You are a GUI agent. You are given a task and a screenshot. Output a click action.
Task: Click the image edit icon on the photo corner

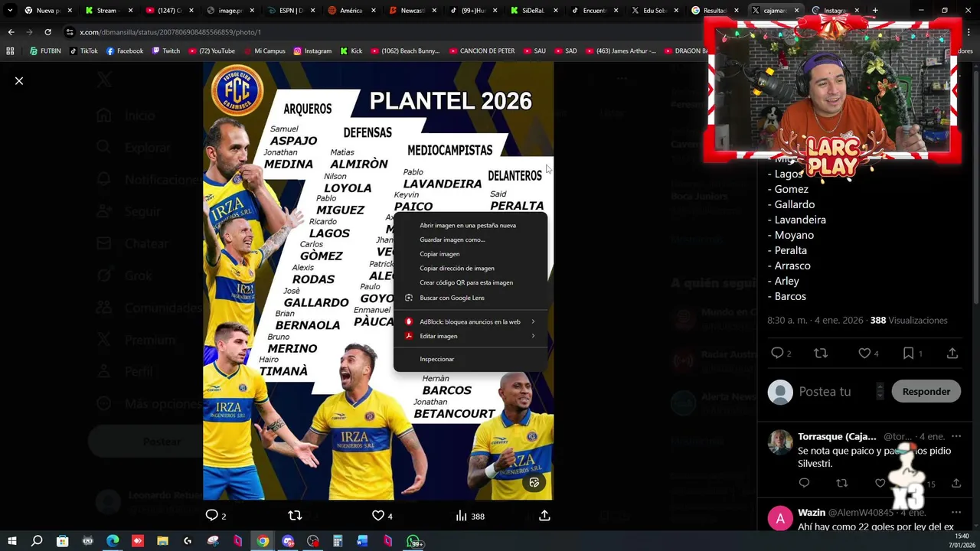[534, 482]
